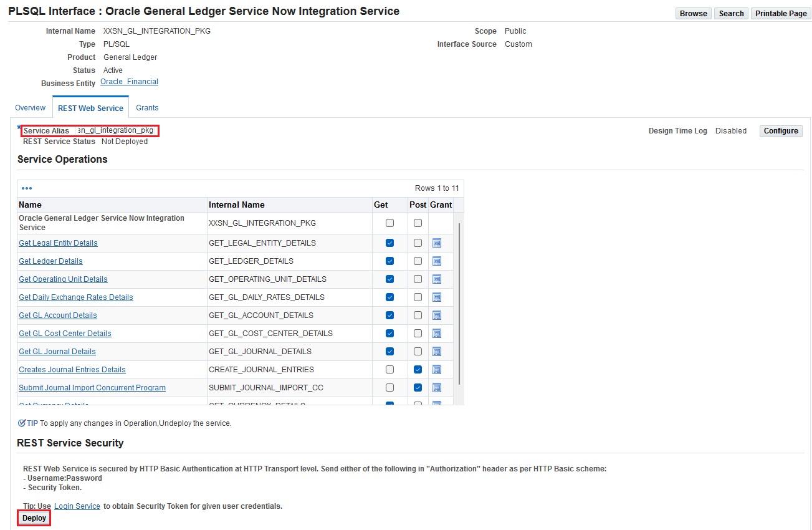Click the Service Alias input field
Screen dimensions: 812x530
(x=115, y=130)
